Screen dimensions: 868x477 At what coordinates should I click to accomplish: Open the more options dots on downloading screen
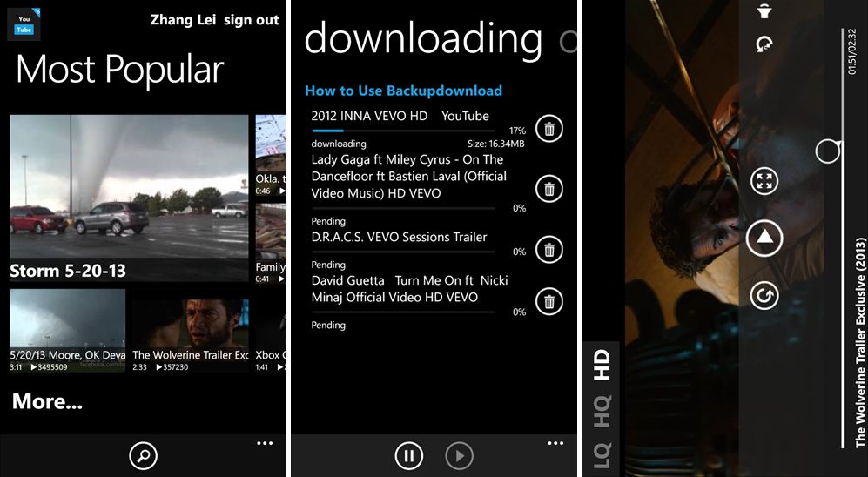pos(555,443)
